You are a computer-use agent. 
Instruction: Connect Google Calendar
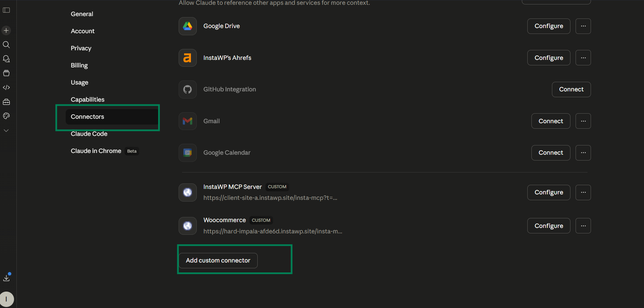(550, 153)
